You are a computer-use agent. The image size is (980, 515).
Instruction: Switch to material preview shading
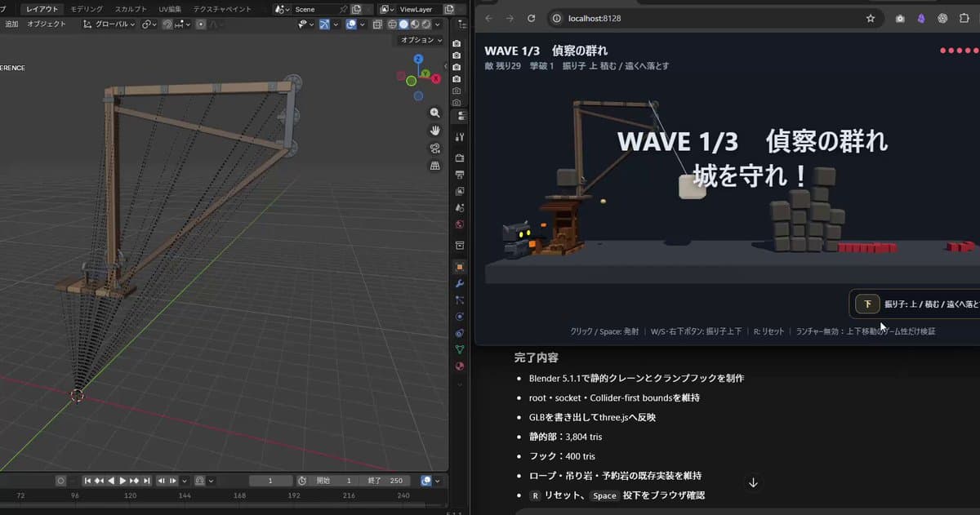(x=415, y=24)
